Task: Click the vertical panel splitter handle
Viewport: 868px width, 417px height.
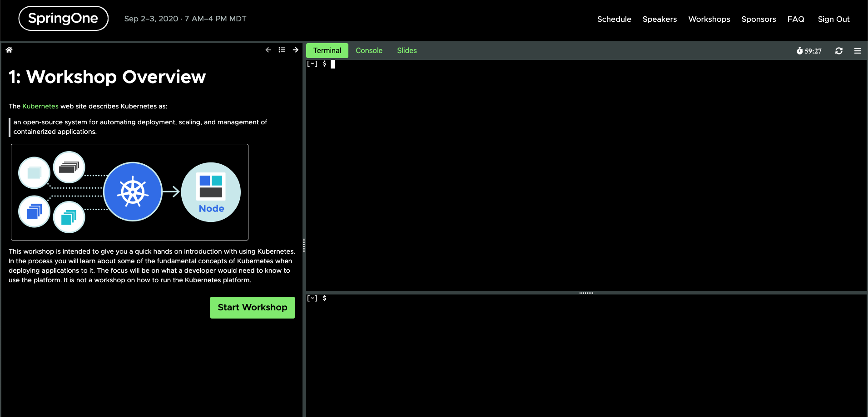Action: point(304,245)
